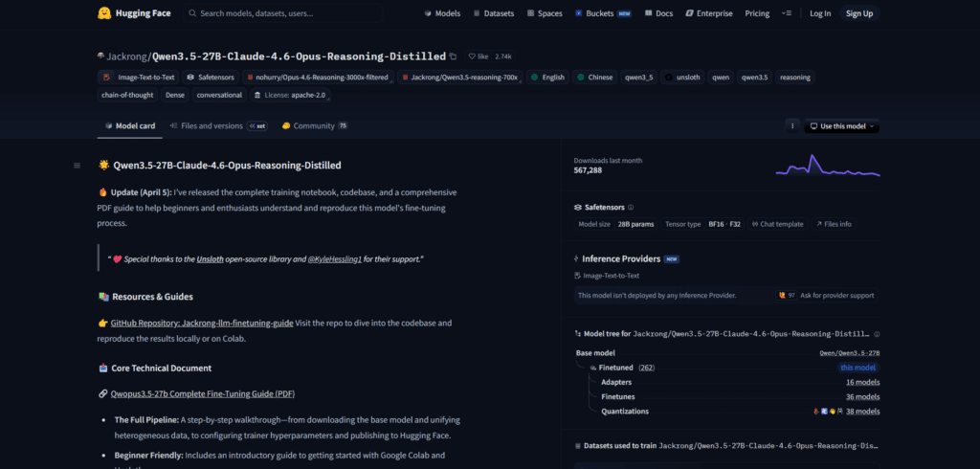Click the reasoning tag

795,78
